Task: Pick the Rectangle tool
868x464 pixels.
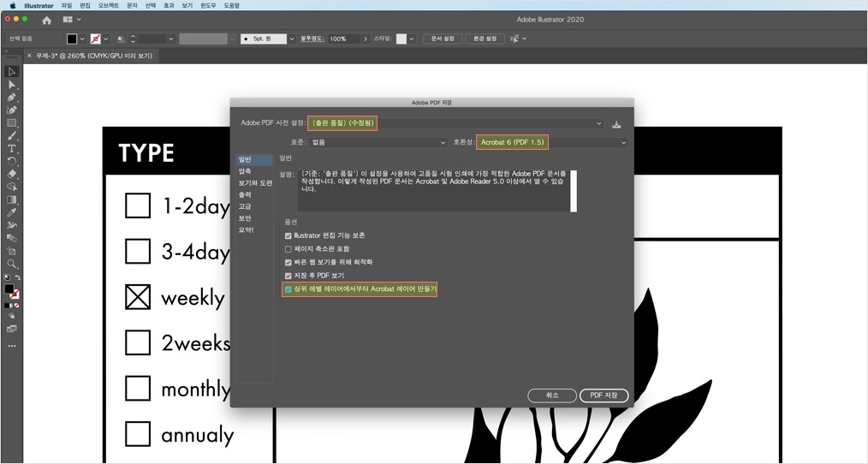Action: coord(12,123)
